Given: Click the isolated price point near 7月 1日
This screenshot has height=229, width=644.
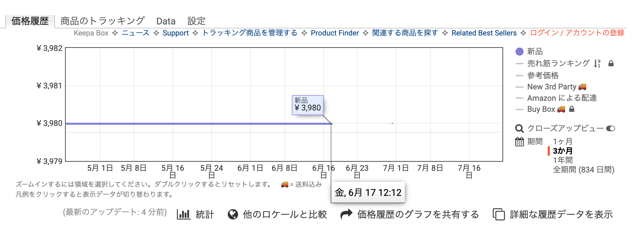Looking at the screenshot, I should [x=392, y=123].
